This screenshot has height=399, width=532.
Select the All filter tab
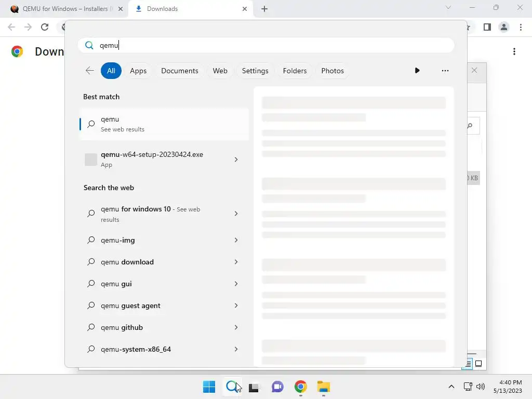coord(111,71)
